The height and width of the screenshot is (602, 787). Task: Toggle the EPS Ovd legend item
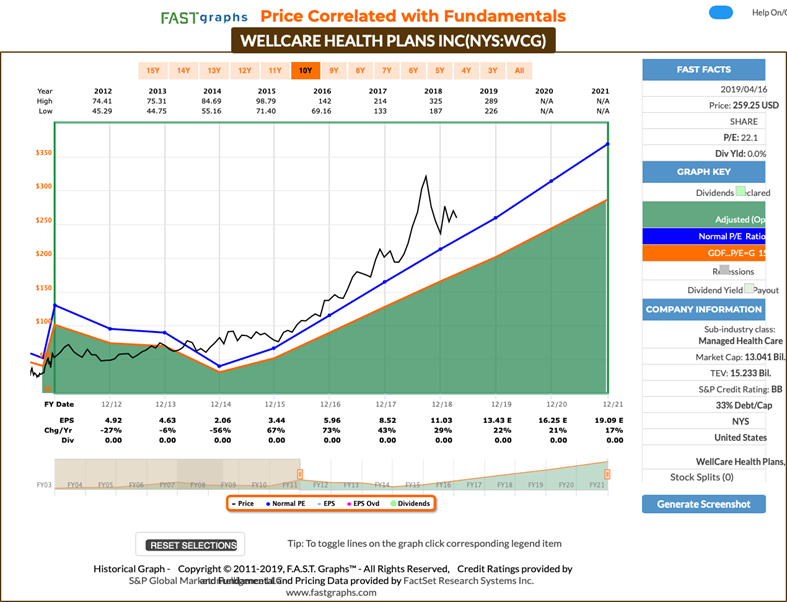click(363, 503)
